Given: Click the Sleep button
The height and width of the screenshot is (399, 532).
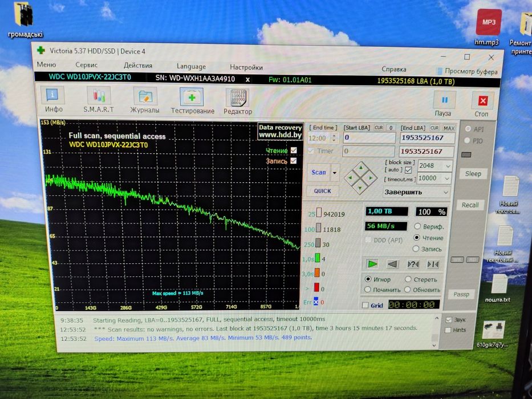Looking at the screenshot, I should click(x=473, y=174).
